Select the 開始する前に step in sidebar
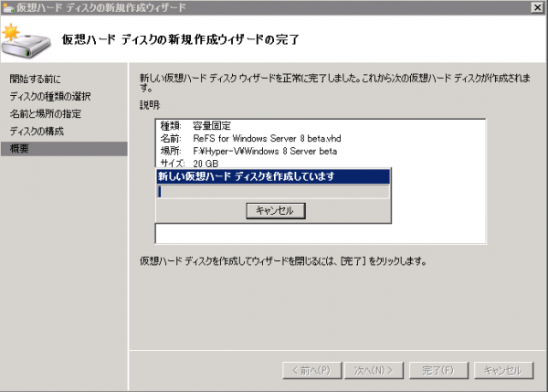This screenshot has width=548, height=392. (37, 79)
